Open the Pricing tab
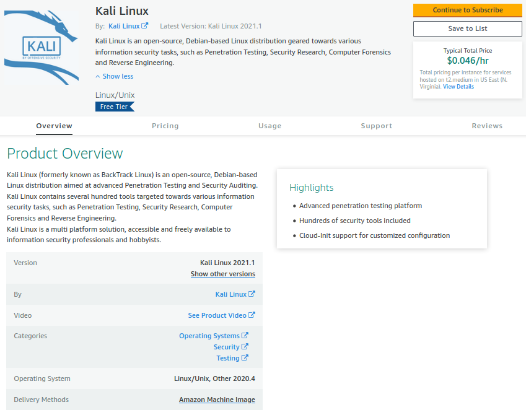Image resolution: width=526 pixels, height=420 pixels. (x=165, y=126)
